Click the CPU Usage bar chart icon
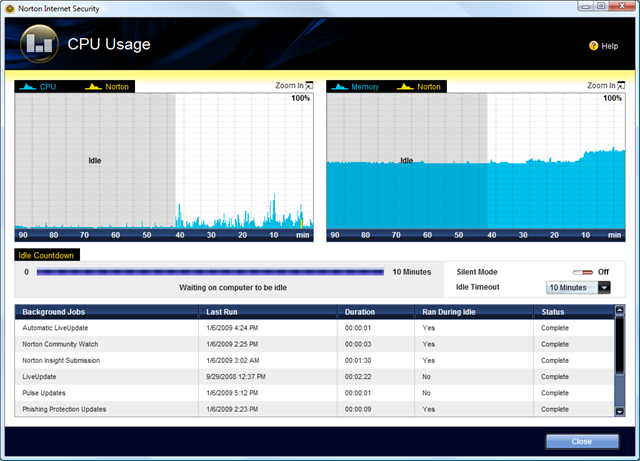 (x=40, y=44)
